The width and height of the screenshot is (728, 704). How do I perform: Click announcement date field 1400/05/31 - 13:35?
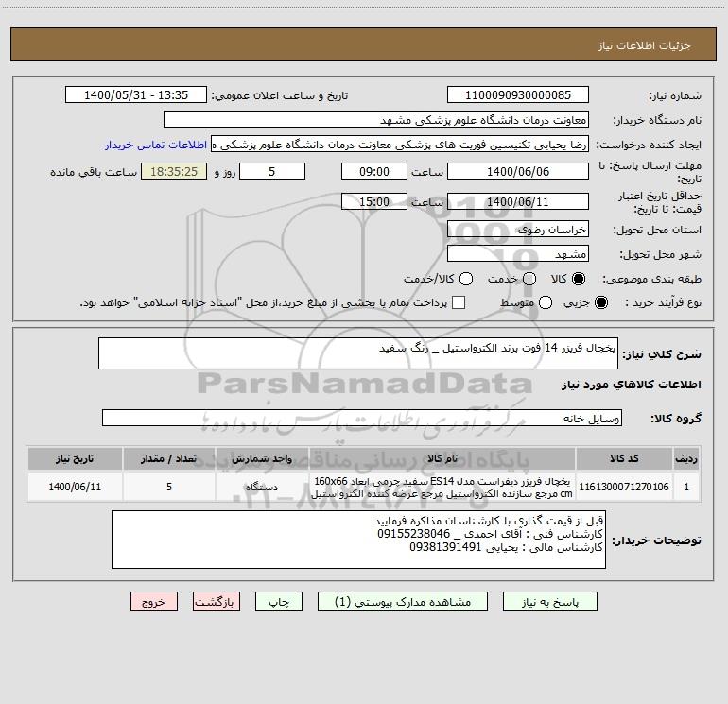pos(136,95)
